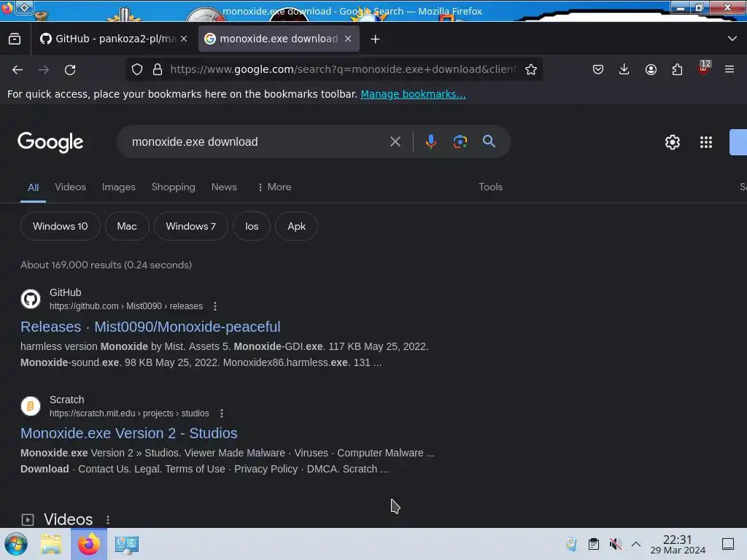Clear the Google search box
Image resolution: width=747 pixels, height=560 pixels.
tap(395, 141)
